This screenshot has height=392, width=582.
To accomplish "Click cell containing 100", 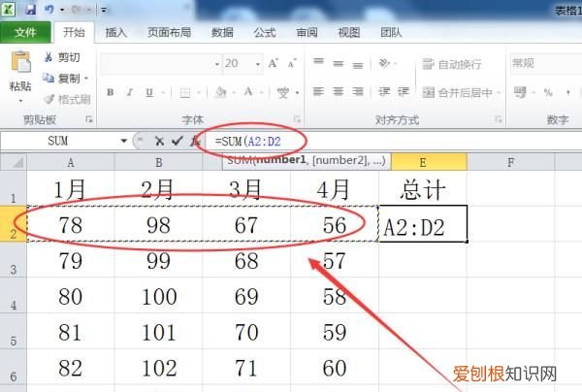I will click(159, 296).
